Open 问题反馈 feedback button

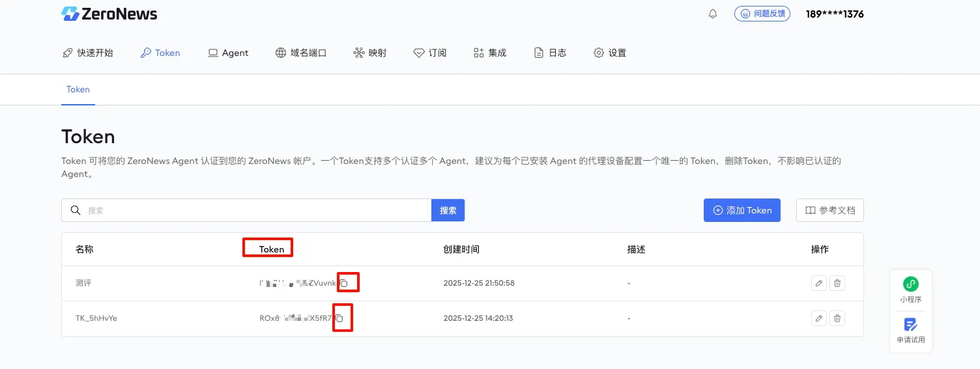coord(762,14)
